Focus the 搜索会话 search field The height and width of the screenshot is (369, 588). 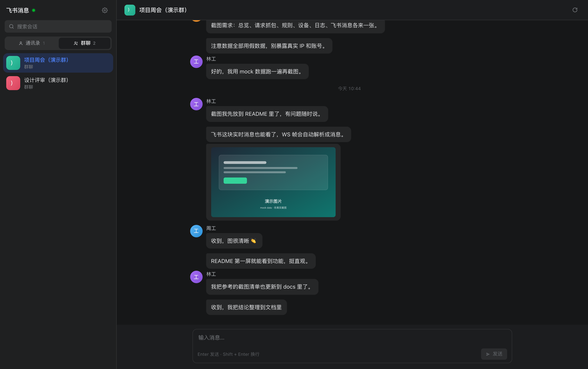pyautogui.click(x=58, y=26)
